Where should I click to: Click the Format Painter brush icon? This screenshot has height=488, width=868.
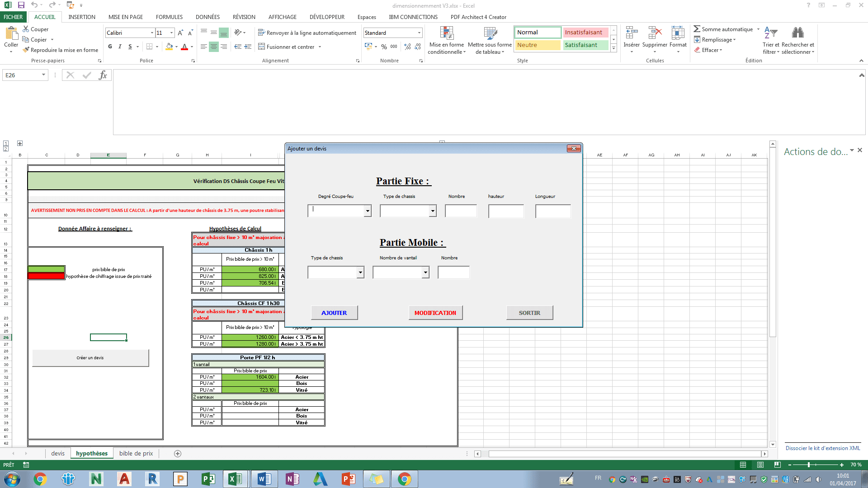pos(26,50)
